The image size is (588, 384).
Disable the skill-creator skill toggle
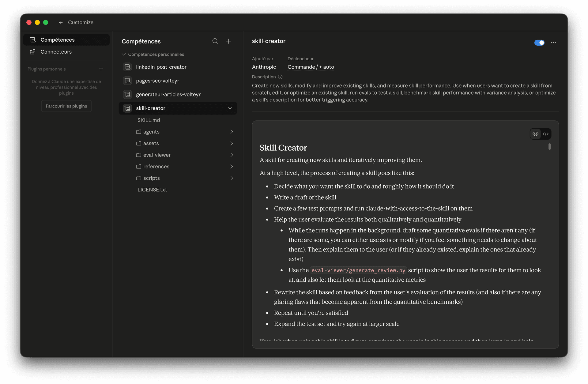tap(539, 43)
